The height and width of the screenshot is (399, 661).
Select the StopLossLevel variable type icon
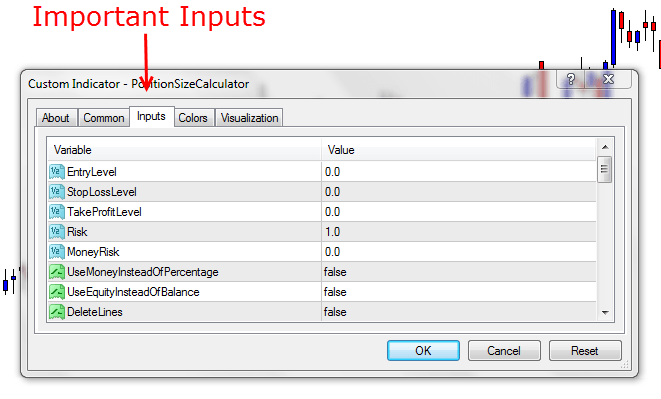tap(57, 192)
